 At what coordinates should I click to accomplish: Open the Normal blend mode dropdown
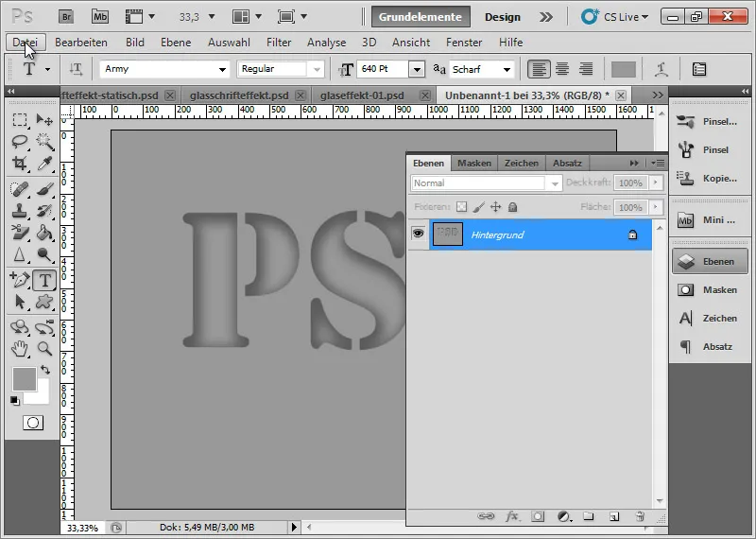tap(555, 183)
